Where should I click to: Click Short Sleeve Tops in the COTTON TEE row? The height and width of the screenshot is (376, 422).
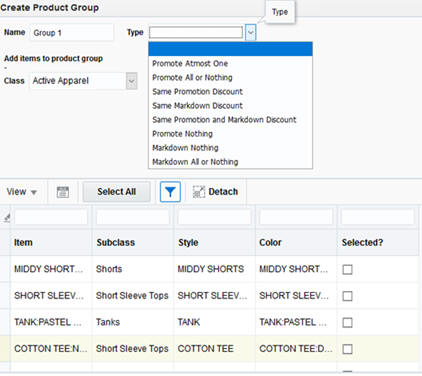pos(132,349)
